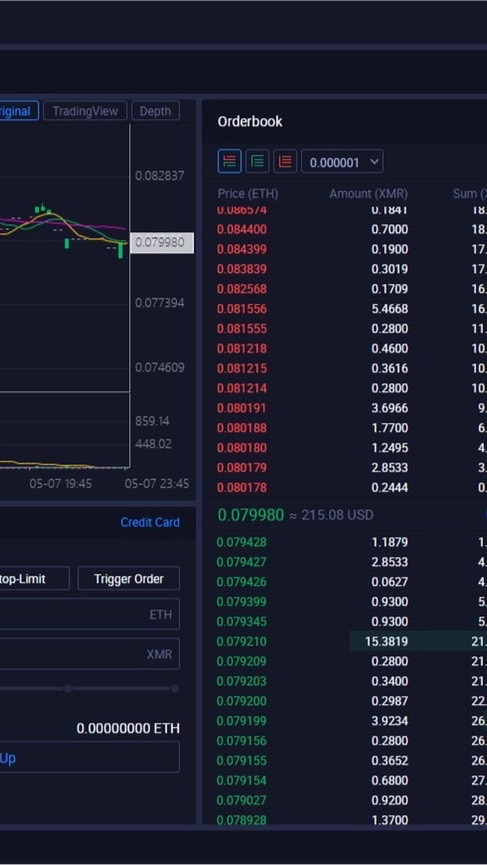This screenshot has width=487, height=865.
Task: Click the Price (ETH) column header
Action: point(248,194)
